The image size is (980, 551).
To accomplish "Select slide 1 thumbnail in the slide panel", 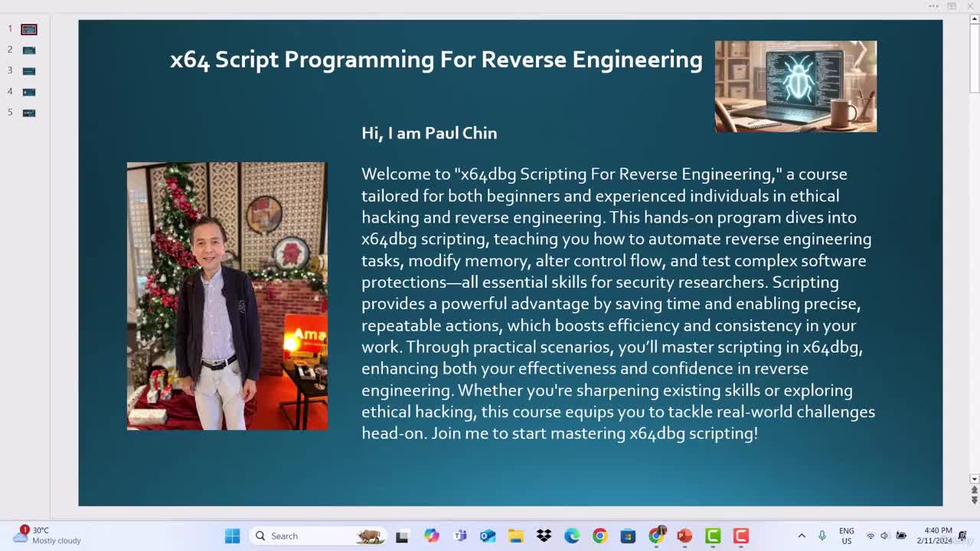I will pyautogui.click(x=29, y=29).
